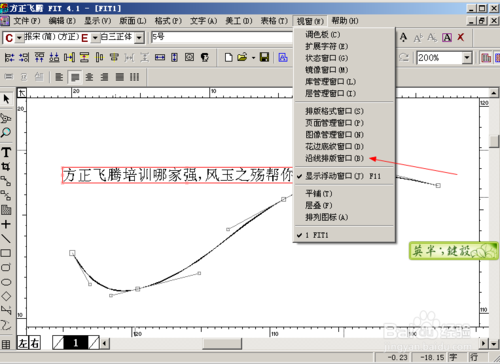Viewport: 500px width, 364px height.
Task: Click the save floppy disk icon
Action: click(264, 57)
